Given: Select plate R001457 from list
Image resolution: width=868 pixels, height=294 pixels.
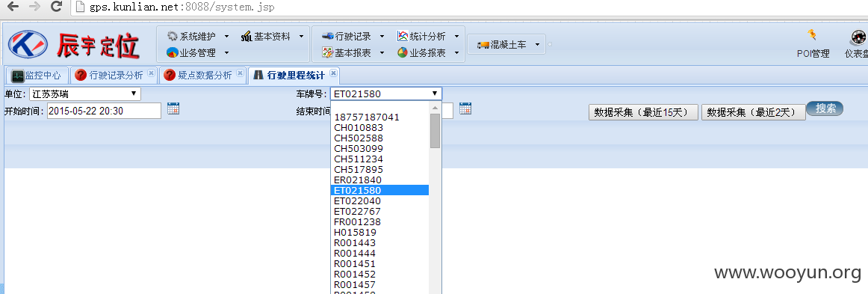Looking at the screenshot, I should 379,284.
